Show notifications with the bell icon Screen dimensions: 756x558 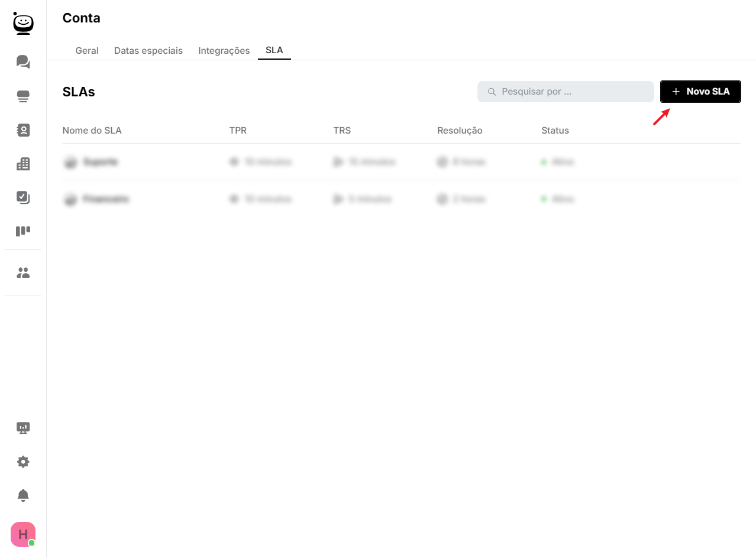(23, 495)
